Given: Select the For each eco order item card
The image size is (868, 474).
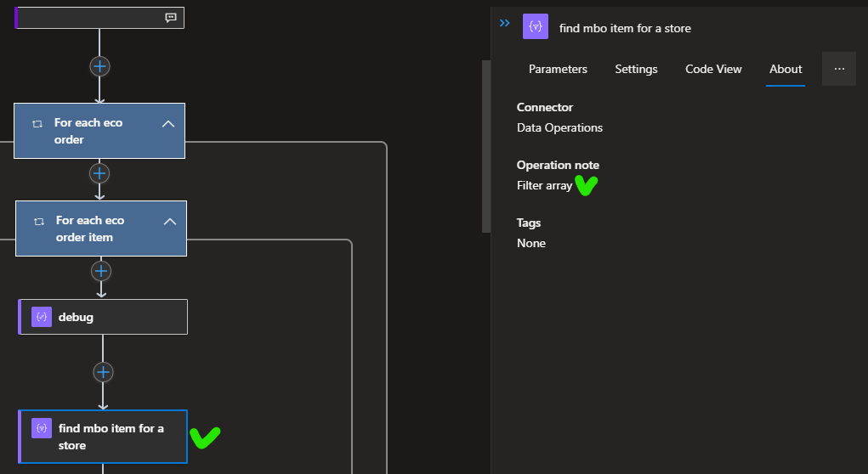Looking at the screenshot, I should 101,229.
